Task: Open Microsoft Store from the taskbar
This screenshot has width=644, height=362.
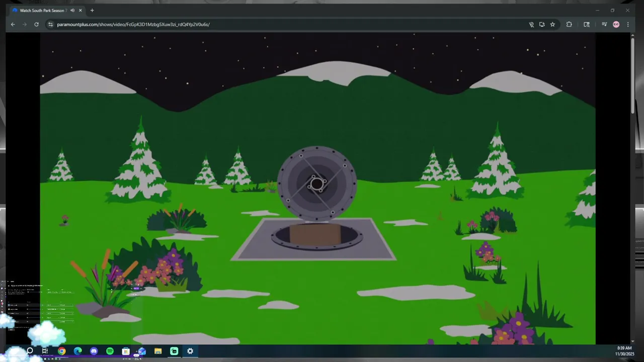Action: 126,351
